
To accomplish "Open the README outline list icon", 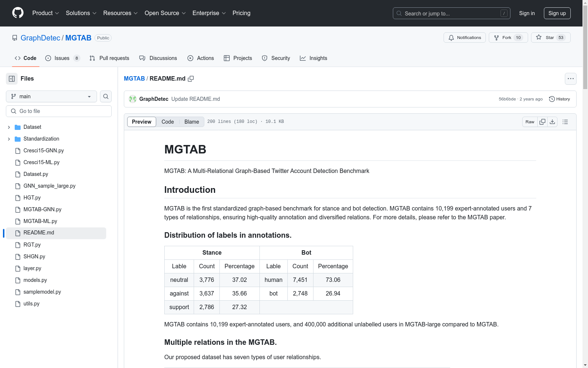I will coord(565,121).
